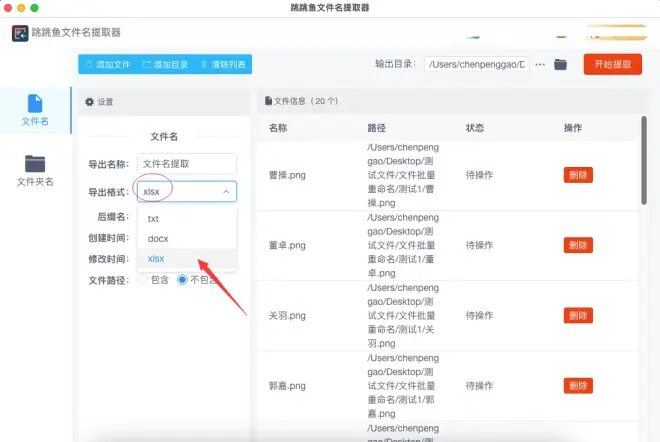Click 待操作 status of 关羽.png
The height and width of the screenshot is (442, 660).
479,316
